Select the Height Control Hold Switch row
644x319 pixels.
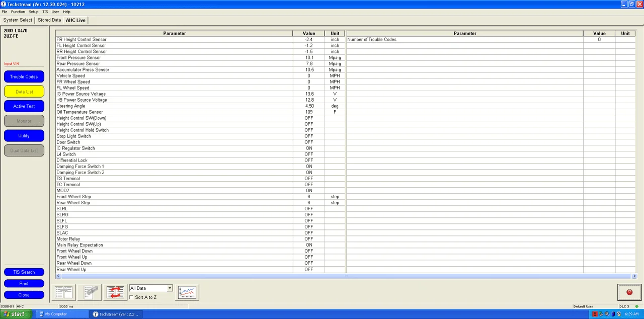click(x=200, y=130)
